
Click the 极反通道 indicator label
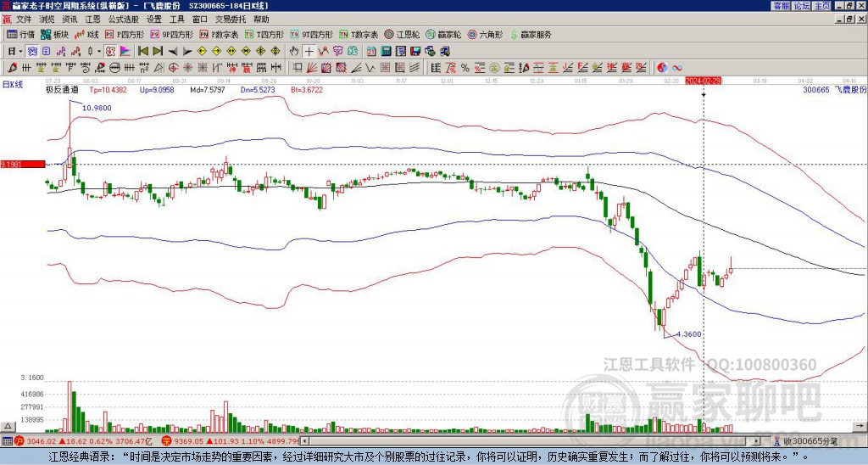click(x=62, y=89)
